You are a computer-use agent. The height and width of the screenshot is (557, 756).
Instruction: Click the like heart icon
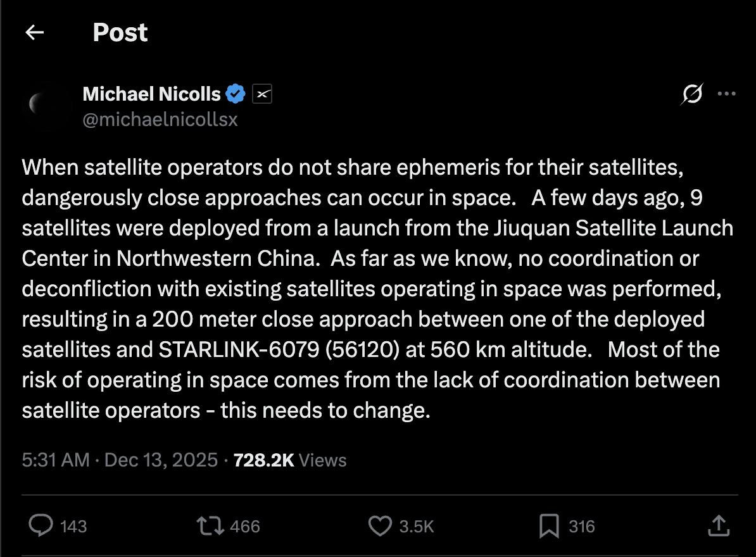(x=381, y=525)
